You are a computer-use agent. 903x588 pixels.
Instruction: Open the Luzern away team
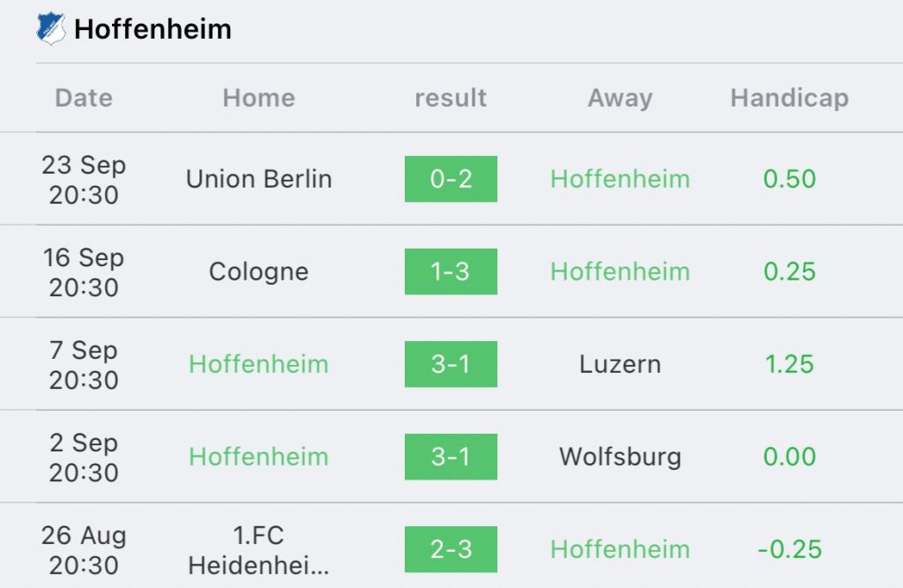[x=620, y=364]
